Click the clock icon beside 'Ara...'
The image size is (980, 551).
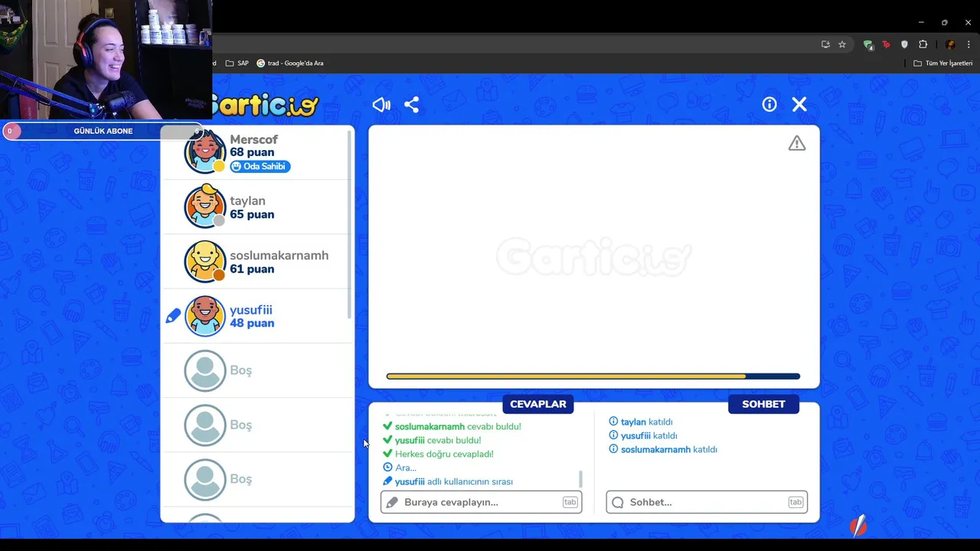(387, 468)
